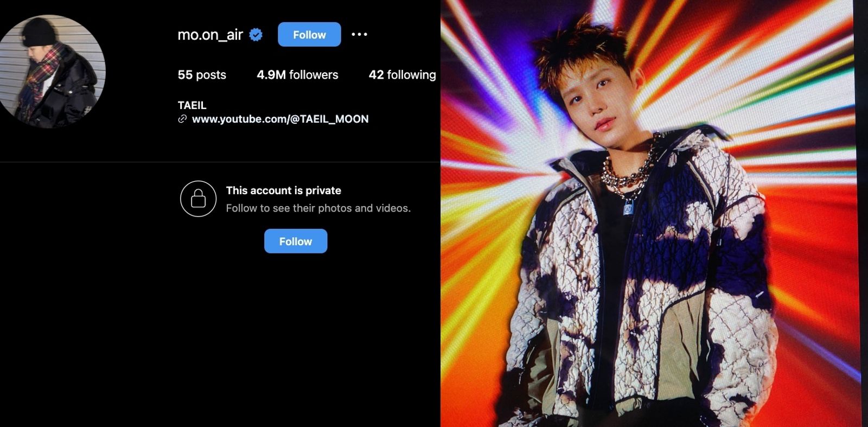Viewport: 868px width, 427px height.
Task: Click the patterned jacket in the photo
Action: [640, 282]
